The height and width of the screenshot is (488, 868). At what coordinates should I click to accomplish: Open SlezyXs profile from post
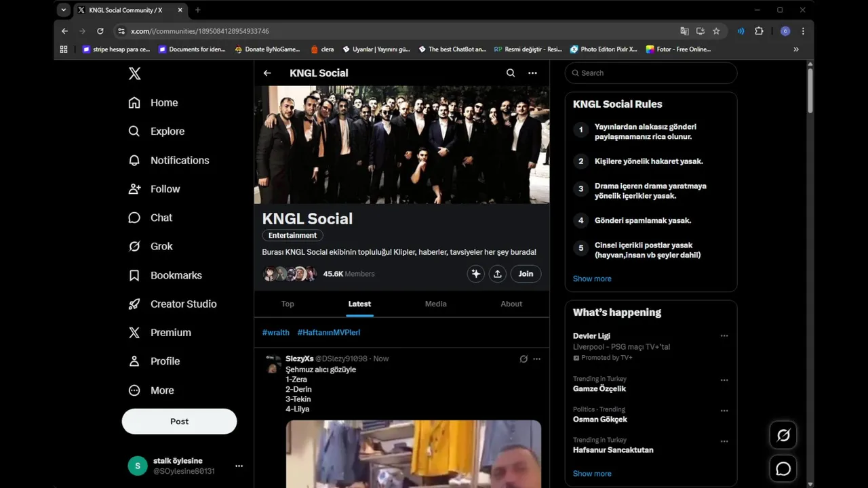pyautogui.click(x=299, y=359)
